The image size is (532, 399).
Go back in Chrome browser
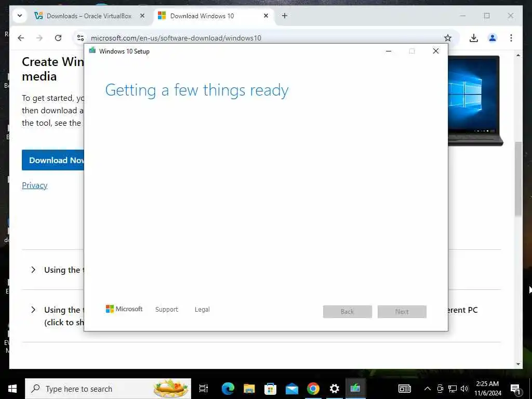tap(21, 38)
